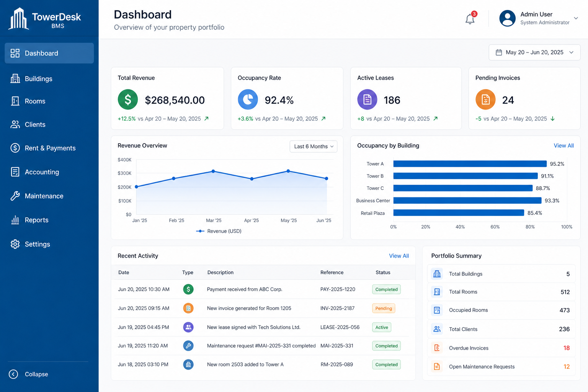Click the people icon in LEASE-2025-056 row
The height and width of the screenshot is (392, 588).
(188, 327)
